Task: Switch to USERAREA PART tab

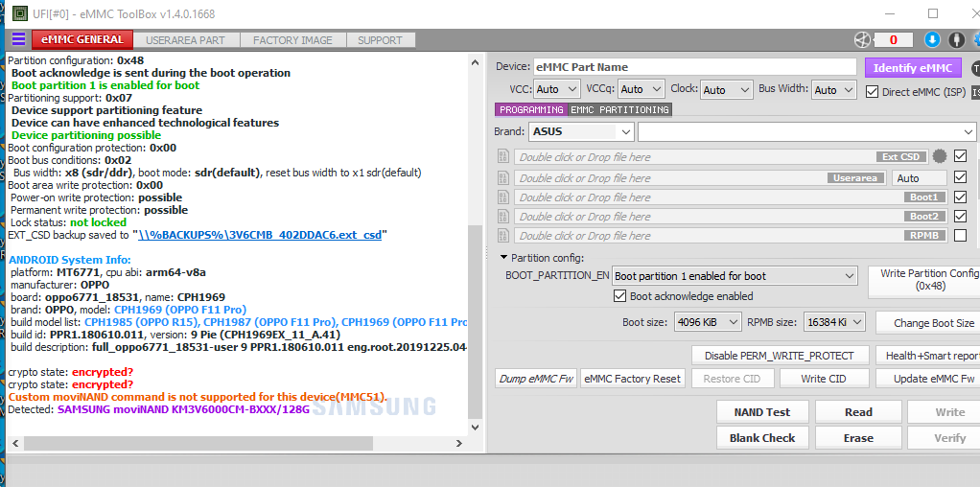Action: [x=185, y=40]
